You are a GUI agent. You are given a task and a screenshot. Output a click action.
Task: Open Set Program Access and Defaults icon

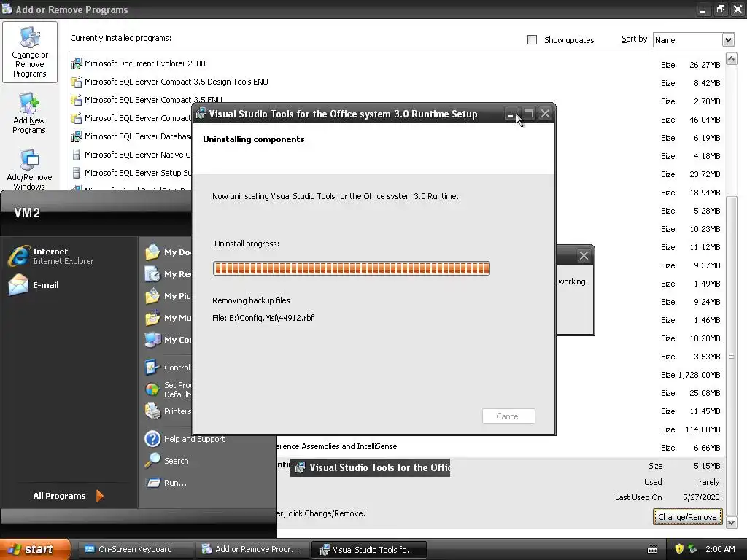152,389
